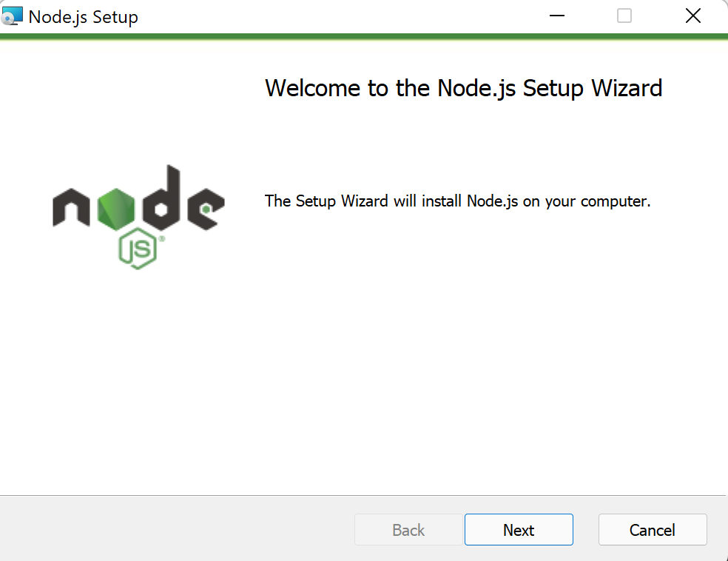
Task: Click the letter "n" in the Node logo
Action: point(72,209)
